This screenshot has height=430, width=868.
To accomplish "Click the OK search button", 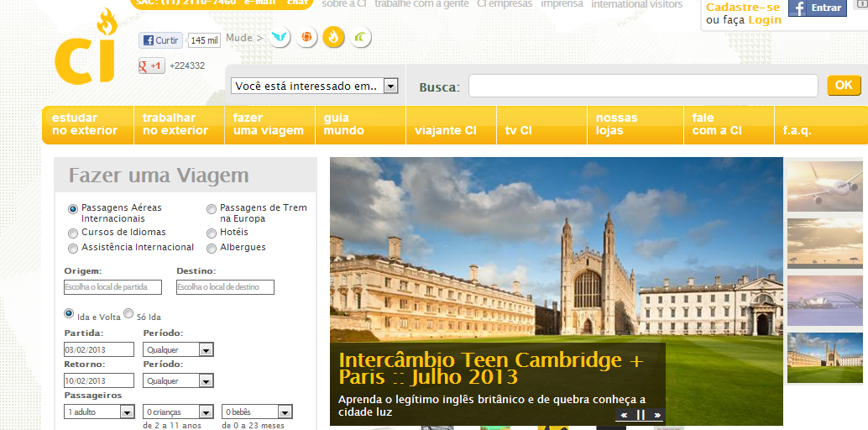I will [x=844, y=86].
